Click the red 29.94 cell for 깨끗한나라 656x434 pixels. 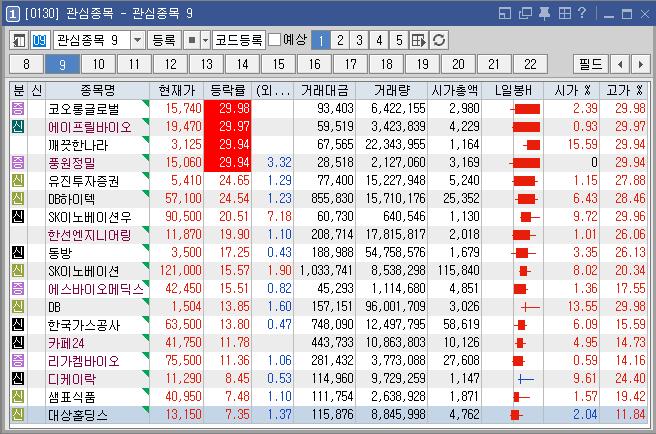[228, 144]
